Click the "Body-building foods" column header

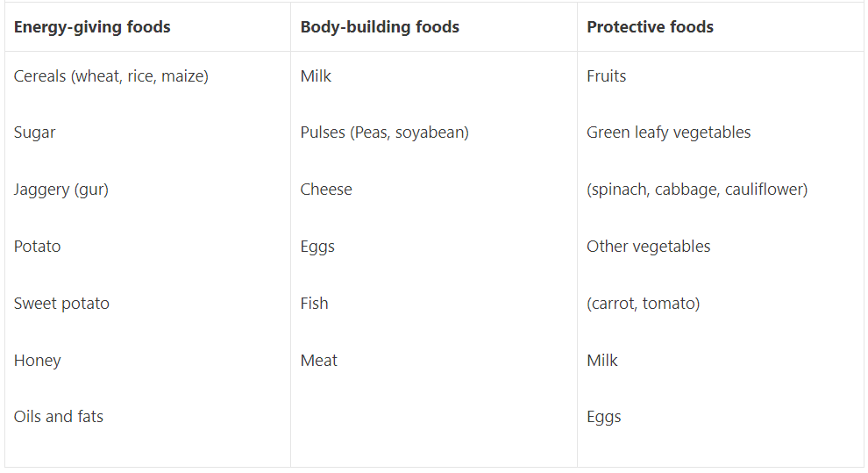tap(380, 27)
